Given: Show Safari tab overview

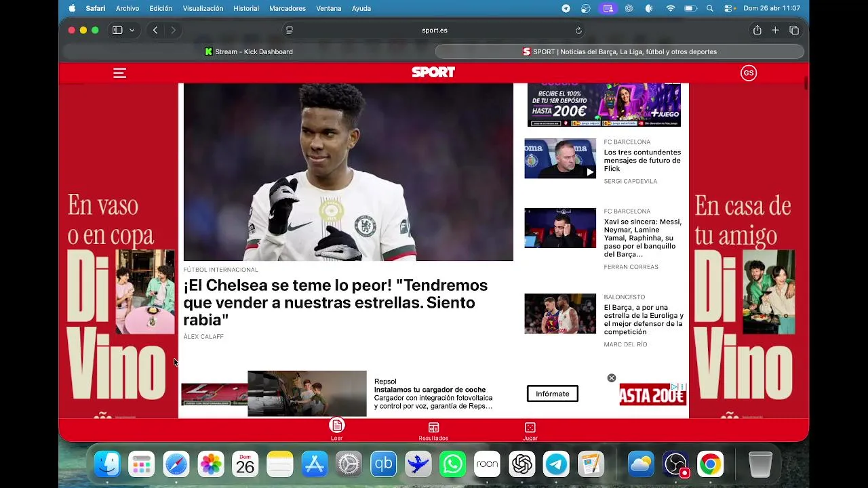Looking at the screenshot, I should [794, 30].
